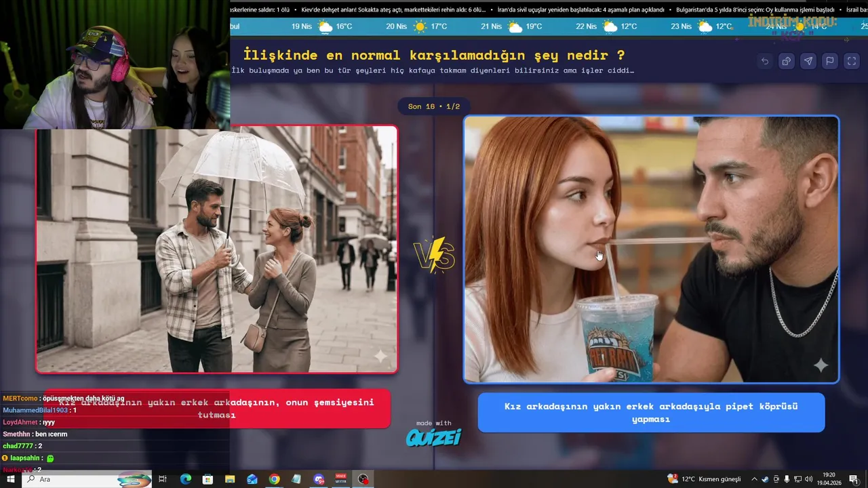Open Discord from the taskbar
The image size is (868, 488).
click(319, 479)
